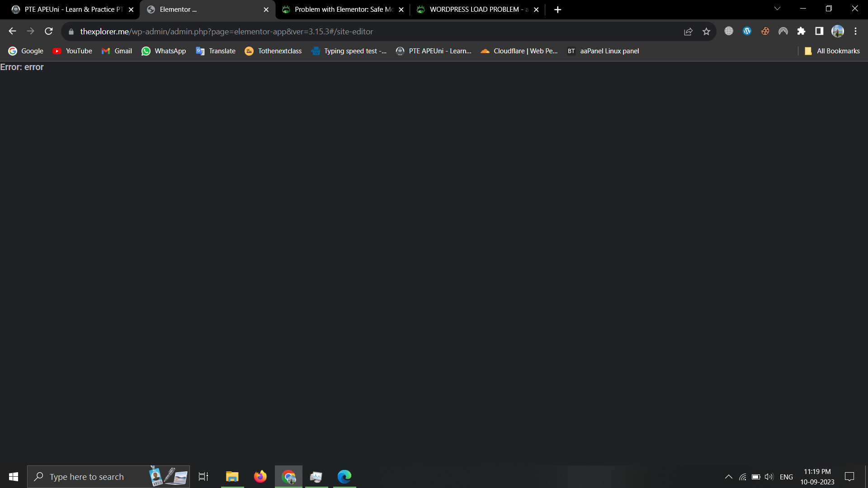
Task: Toggle the browser side panel
Action: (819, 31)
